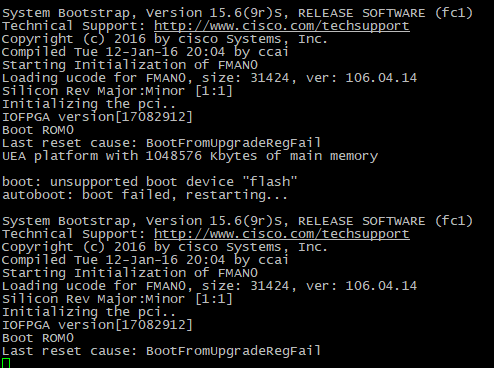Click the green terminal cursor block

pos(6,363)
